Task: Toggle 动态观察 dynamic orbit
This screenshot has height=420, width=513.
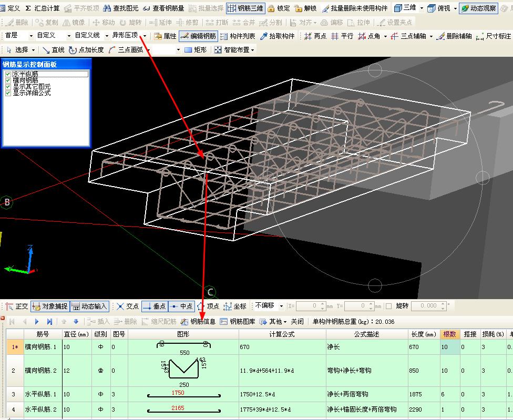Action: pos(478,8)
